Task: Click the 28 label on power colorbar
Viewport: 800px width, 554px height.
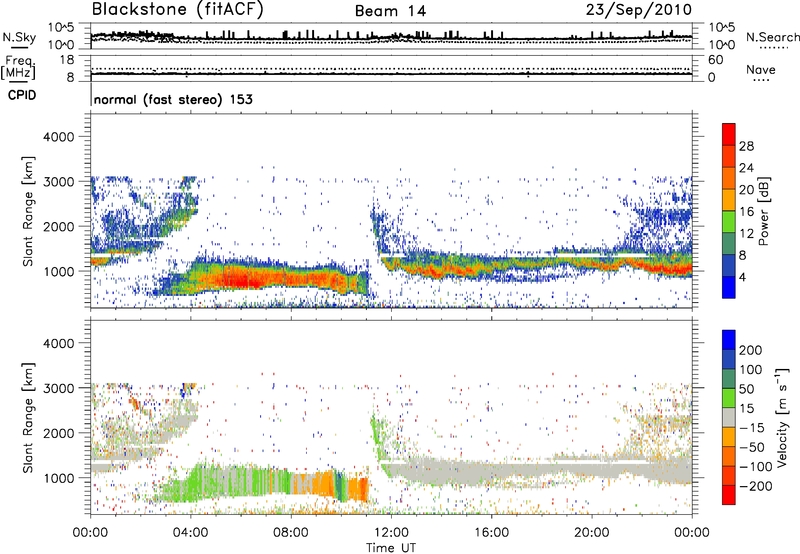Action: (746, 146)
